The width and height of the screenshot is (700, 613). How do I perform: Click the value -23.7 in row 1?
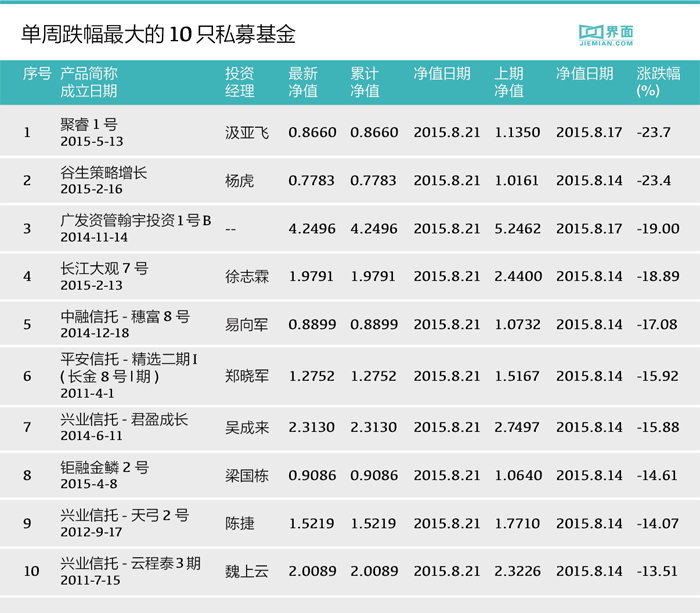click(654, 133)
